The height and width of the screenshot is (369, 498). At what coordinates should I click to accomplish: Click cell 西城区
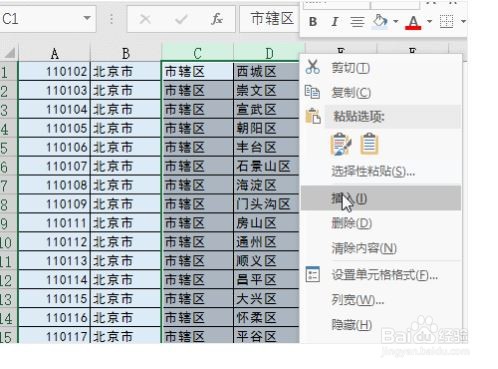[x=266, y=71]
